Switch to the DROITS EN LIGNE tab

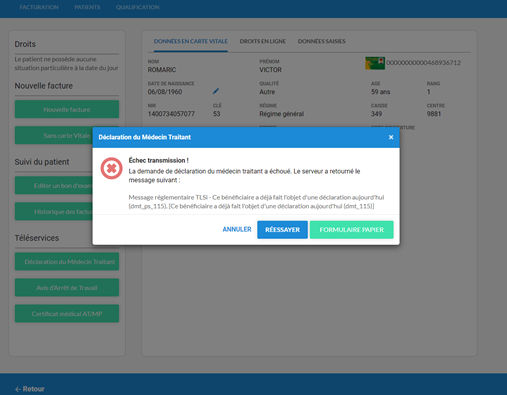(263, 41)
